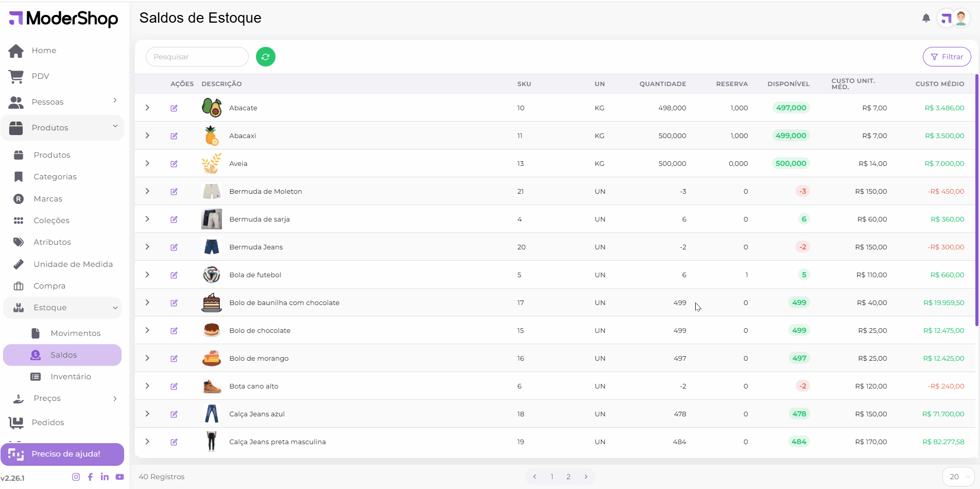Click the Filtrar button

[947, 57]
